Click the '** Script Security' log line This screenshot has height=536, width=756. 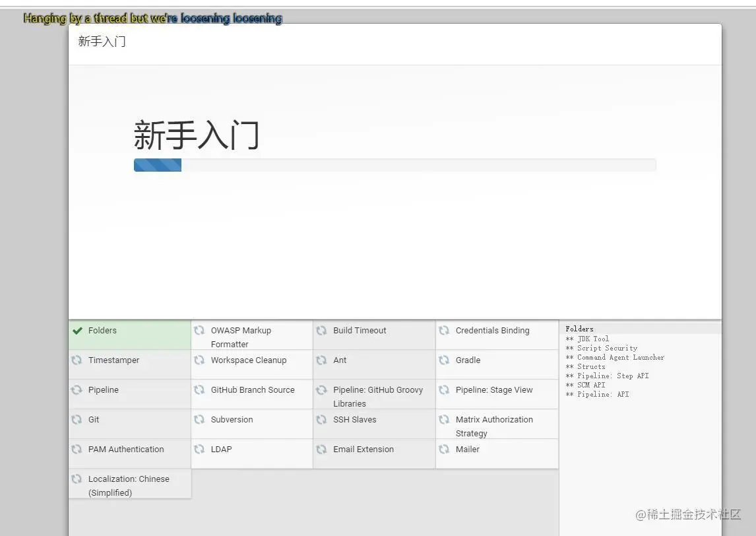(x=601, y=348)
